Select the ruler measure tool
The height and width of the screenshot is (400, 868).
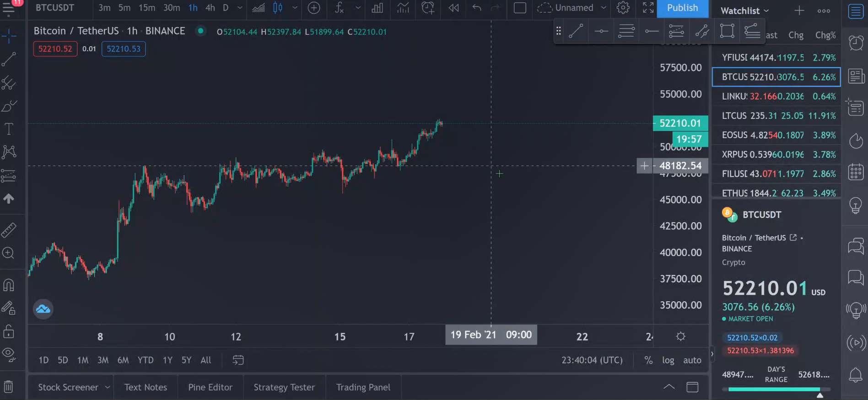click(x=9, y=230)
